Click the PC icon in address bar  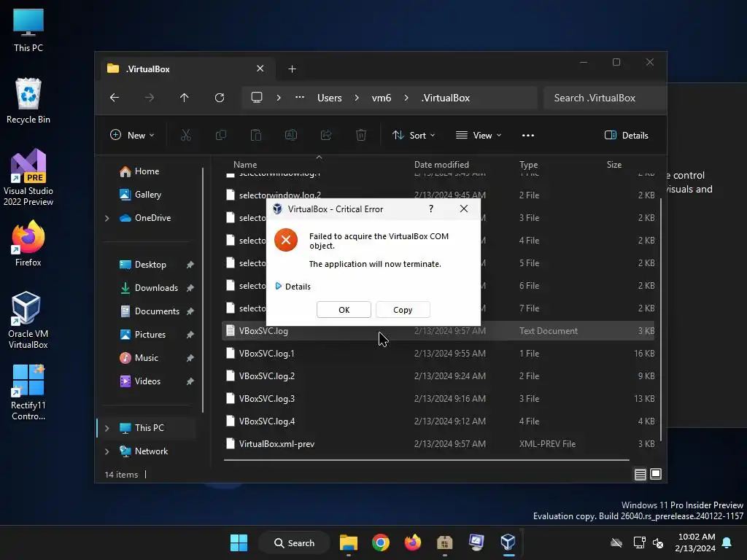tap(257, 98)
